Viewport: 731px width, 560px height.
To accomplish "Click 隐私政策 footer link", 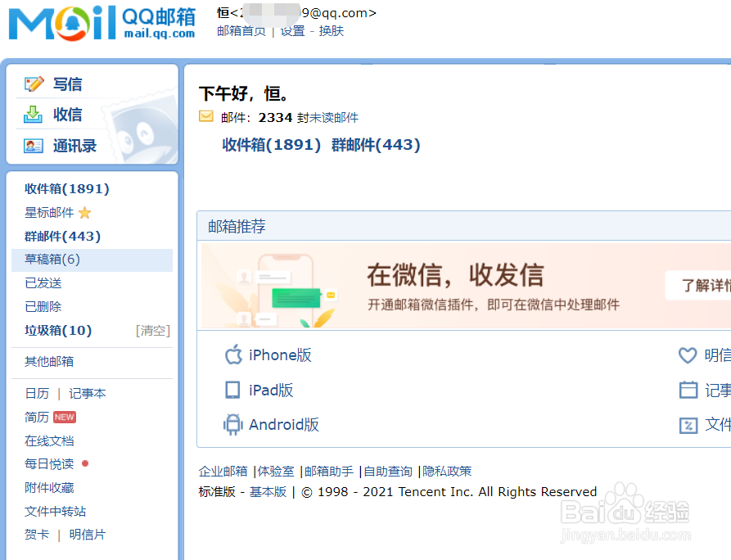I will click(x=447, y=472).
